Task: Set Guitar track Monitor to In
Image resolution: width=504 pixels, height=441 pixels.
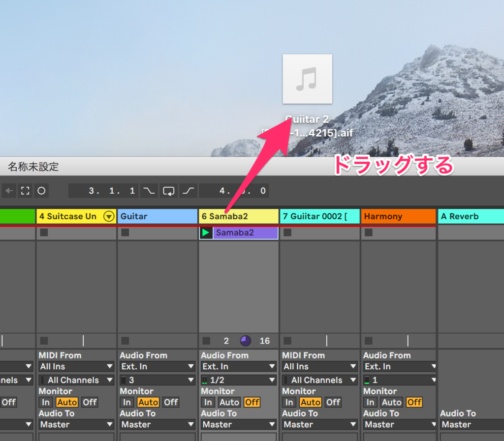Action: (x=127, y=402)
